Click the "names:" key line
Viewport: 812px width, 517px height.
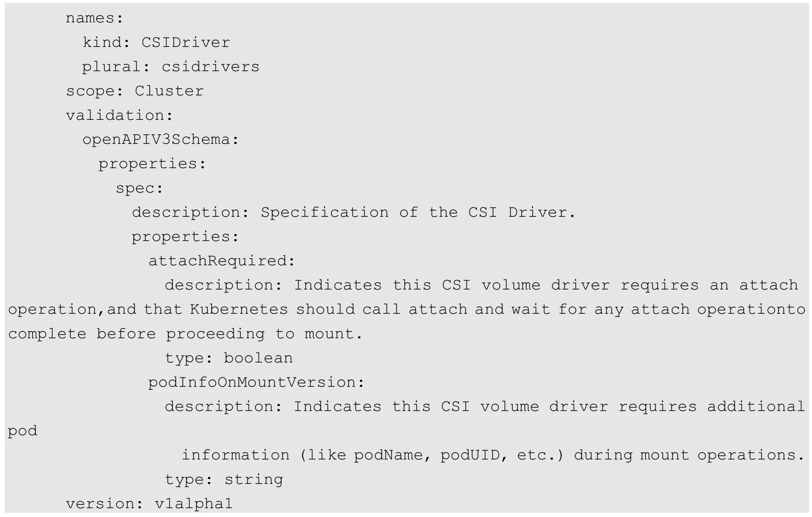[x=94, y=18]
